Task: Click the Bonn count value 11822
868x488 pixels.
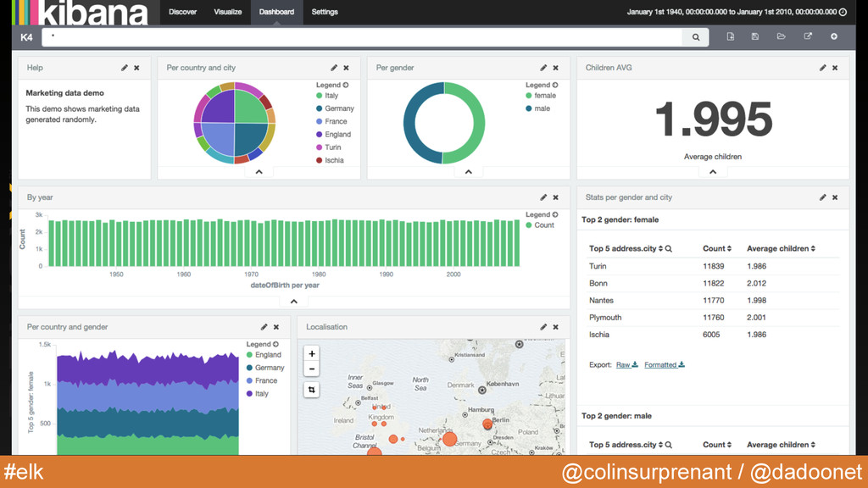Action: [x=713, y=283]
